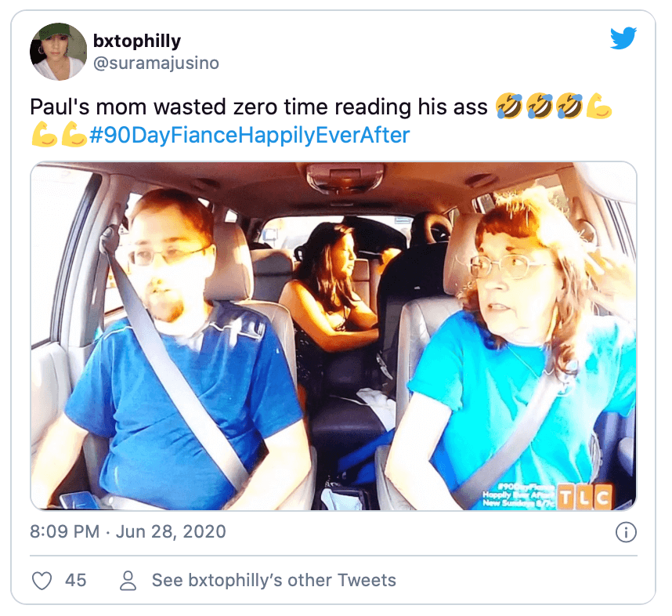This screenshot has width=672, height=616.
Task: Click the 45 likes count
Action: coord(75,581)
